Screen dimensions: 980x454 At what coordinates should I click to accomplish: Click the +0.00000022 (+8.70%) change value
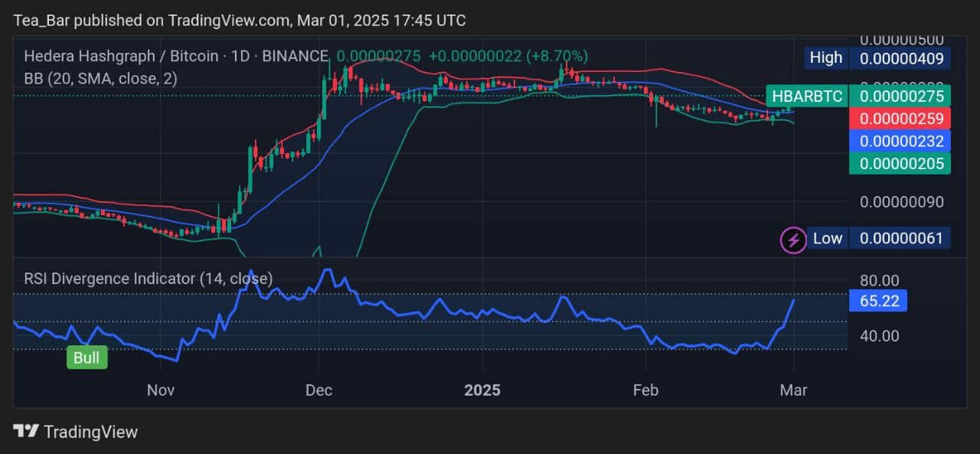pos(508,56)
